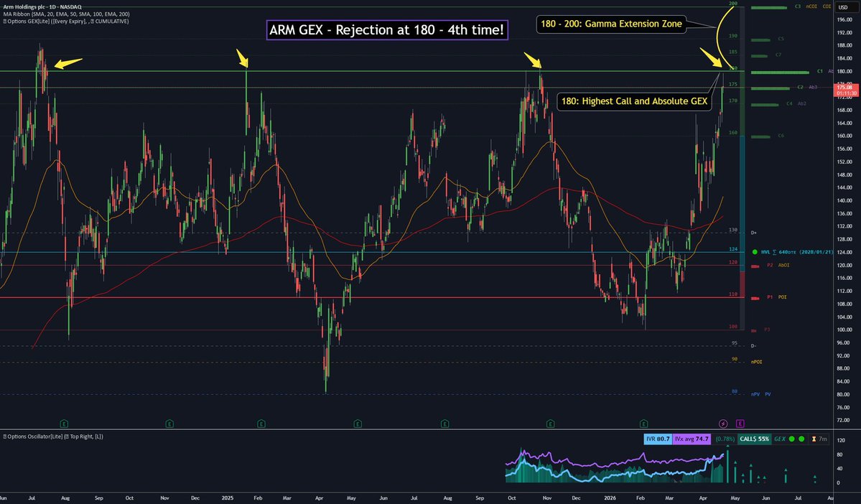Image resolution: width=861 pixels, height=504 pixels.
Task: Click the nPV label at 80 level
Action: [755, 394]
